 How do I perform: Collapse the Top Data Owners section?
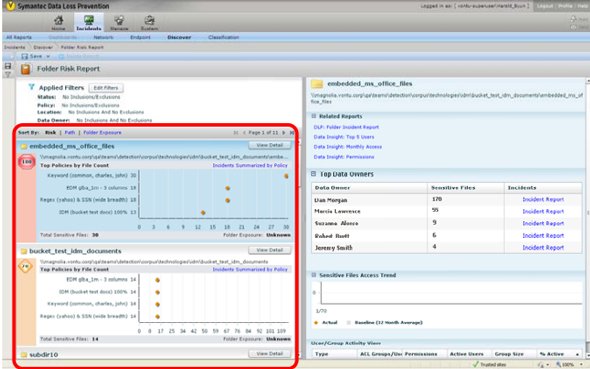click(313, 174)
